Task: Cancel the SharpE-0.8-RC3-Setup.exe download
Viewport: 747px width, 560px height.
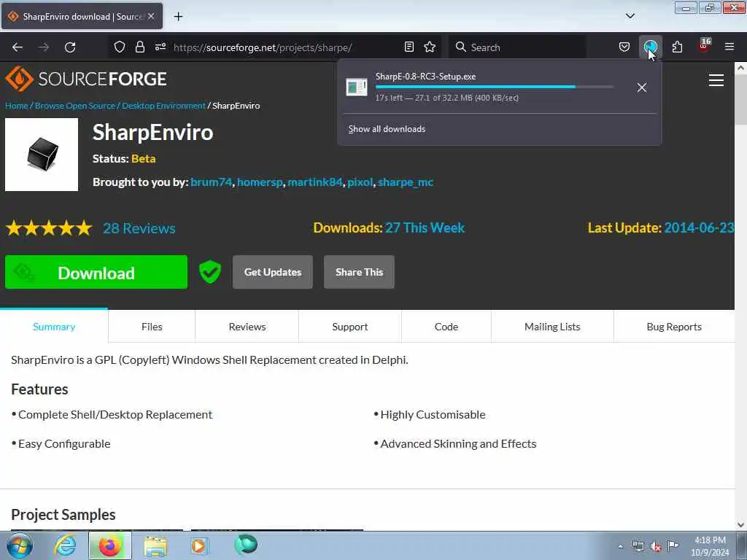Action: click(642, 87)
